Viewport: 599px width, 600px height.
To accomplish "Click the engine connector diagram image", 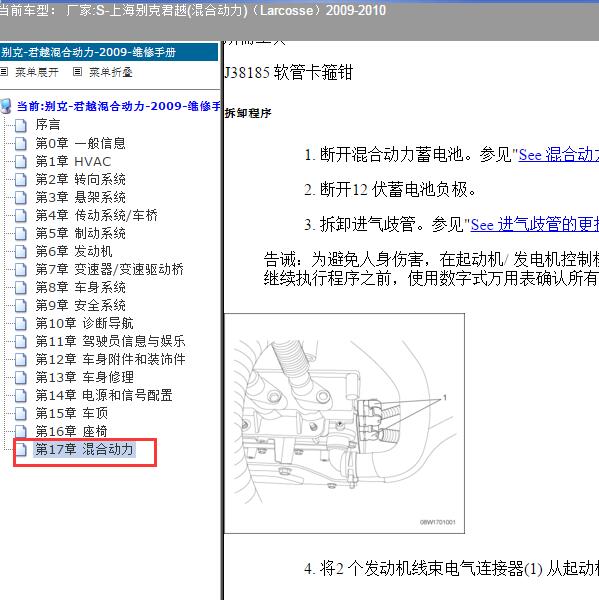I will coord(344,423).
